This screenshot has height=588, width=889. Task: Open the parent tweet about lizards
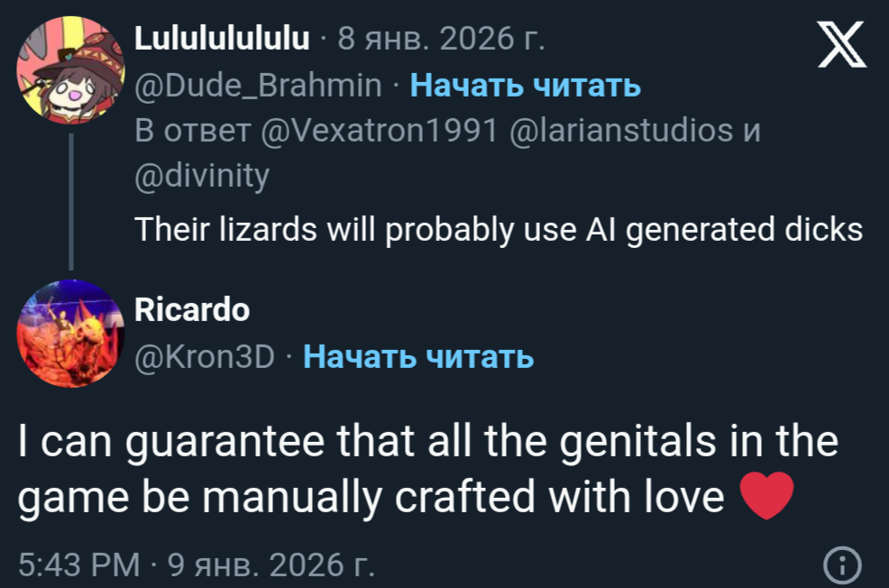(x=498, y=231)
